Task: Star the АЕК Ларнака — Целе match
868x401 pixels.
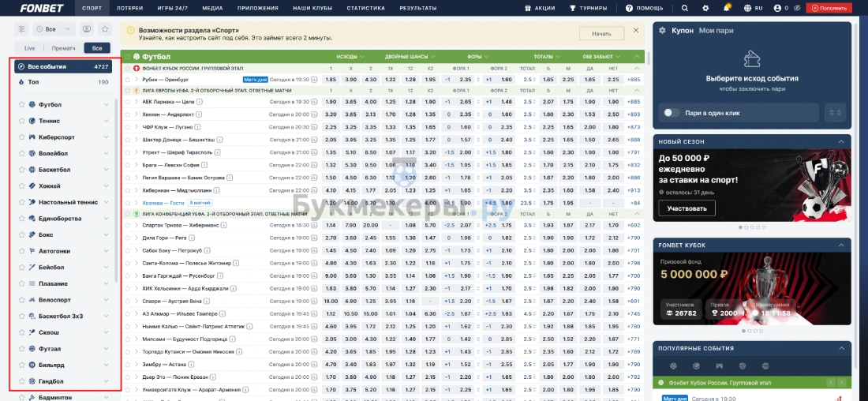Action: (x=128, y=101)
